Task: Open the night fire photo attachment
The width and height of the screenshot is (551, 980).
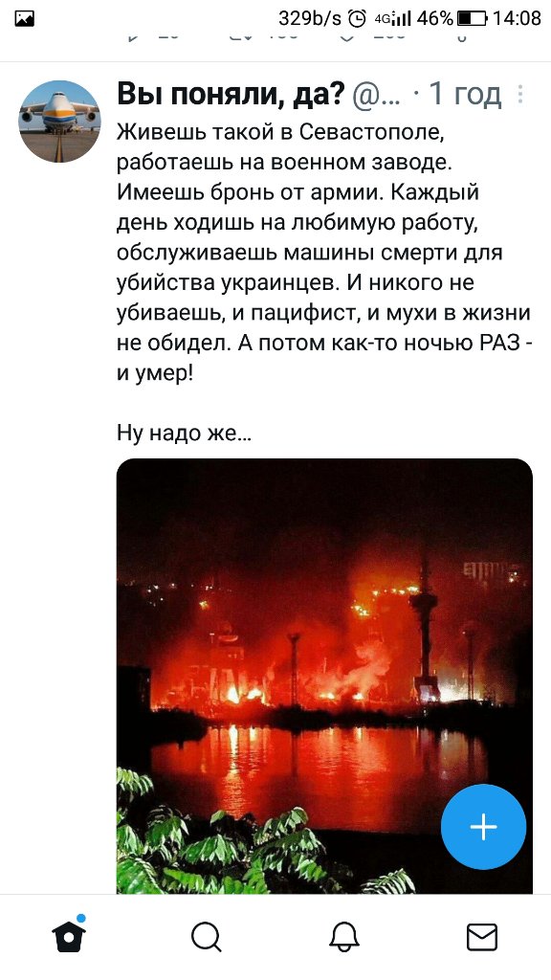Action: [324, 676]
